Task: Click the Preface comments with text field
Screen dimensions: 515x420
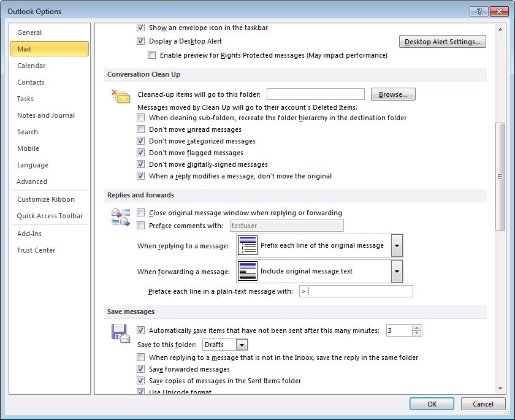Action: (287, 226)
